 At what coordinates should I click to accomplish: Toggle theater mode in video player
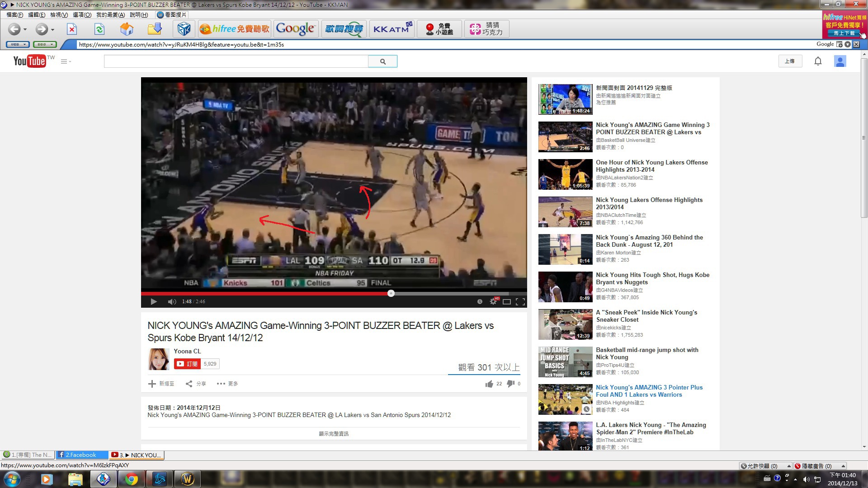pos(507,302)
